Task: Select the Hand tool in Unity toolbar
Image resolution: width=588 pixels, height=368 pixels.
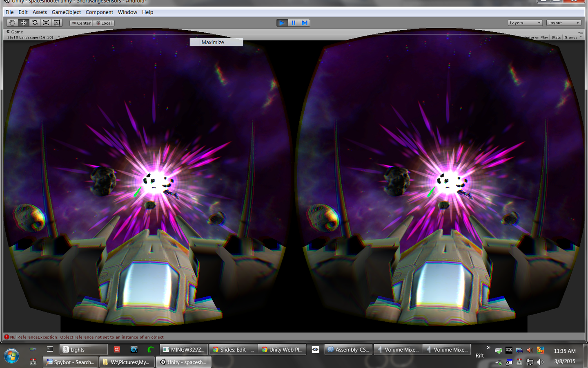Action: pyautogui.click(x=12, y=23)
